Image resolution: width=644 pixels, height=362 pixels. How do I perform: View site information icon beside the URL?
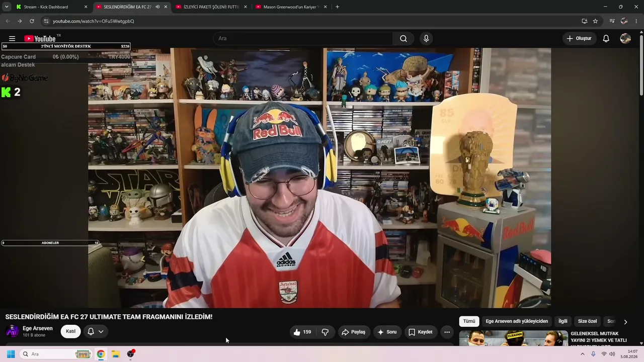(x=46, y=21)
